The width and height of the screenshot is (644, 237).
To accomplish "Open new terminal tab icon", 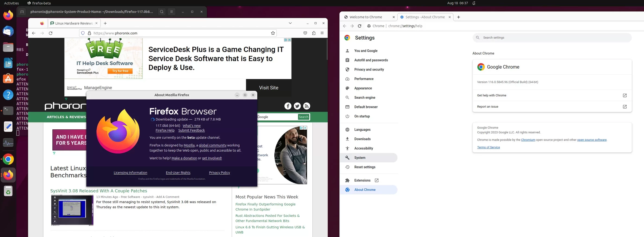I will (x=22, y=12).
